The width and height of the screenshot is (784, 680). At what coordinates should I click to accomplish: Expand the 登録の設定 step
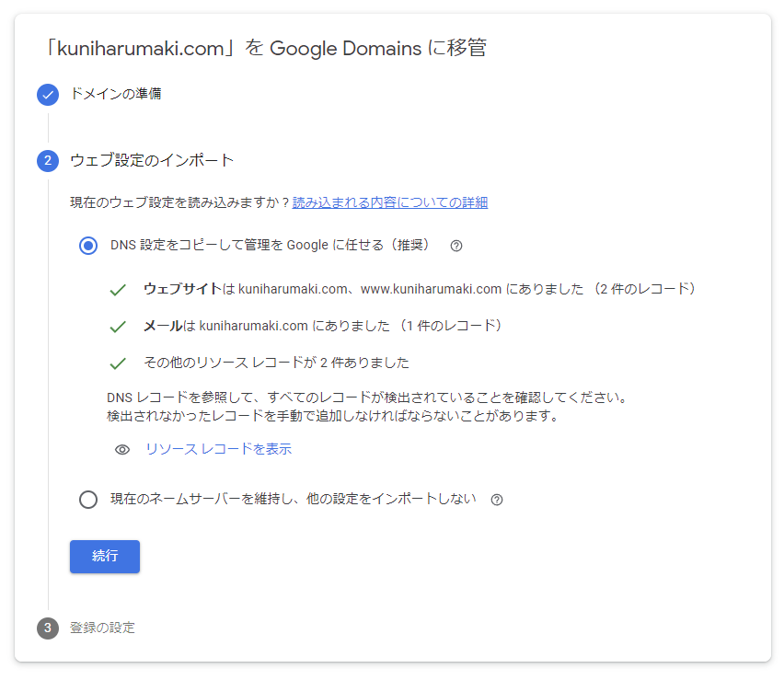click(x=102, y=628)
